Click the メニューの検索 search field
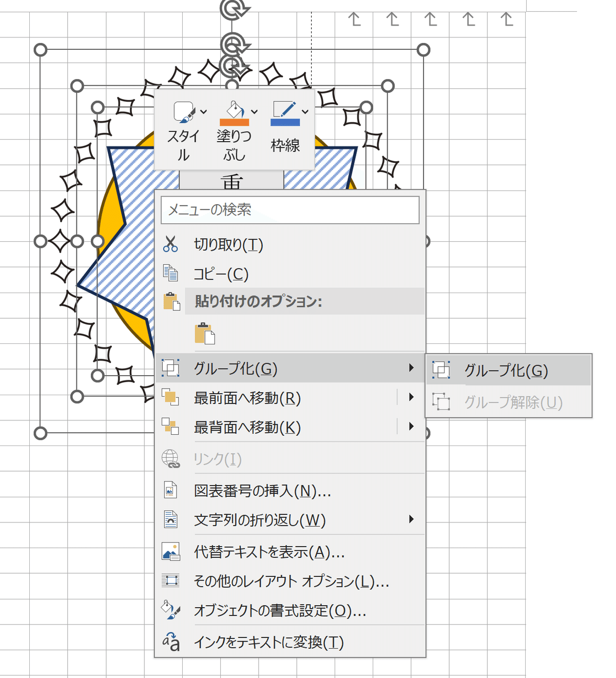Viewport: 616px width, 678px height. [290, 209]
